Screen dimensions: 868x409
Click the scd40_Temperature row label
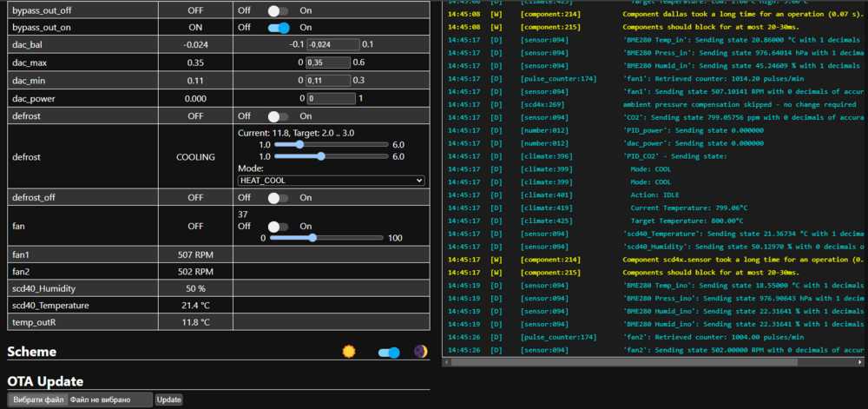point(50,306)
